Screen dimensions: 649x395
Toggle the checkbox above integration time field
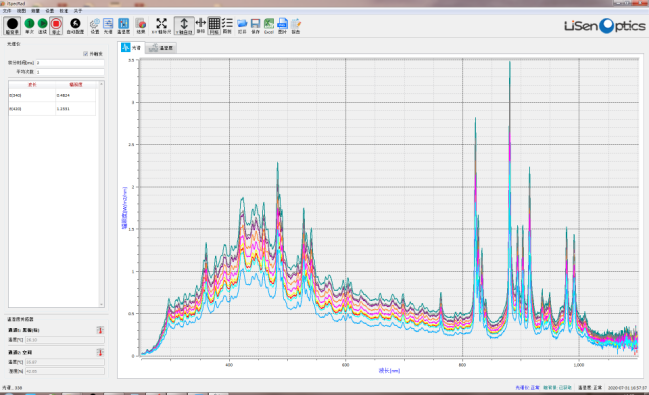[86, 54]
